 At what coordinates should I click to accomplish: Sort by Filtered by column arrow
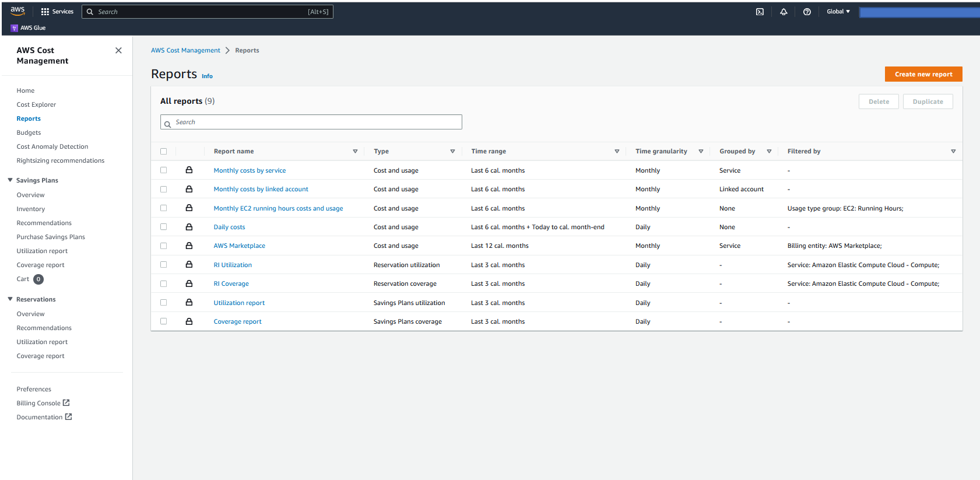click(x=953, y=151)
